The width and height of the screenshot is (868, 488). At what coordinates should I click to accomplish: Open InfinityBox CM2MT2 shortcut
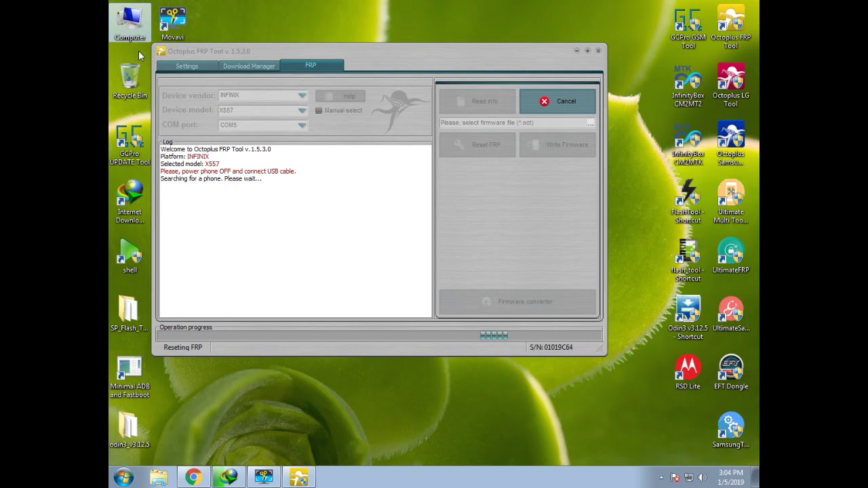tap(688, 85)
